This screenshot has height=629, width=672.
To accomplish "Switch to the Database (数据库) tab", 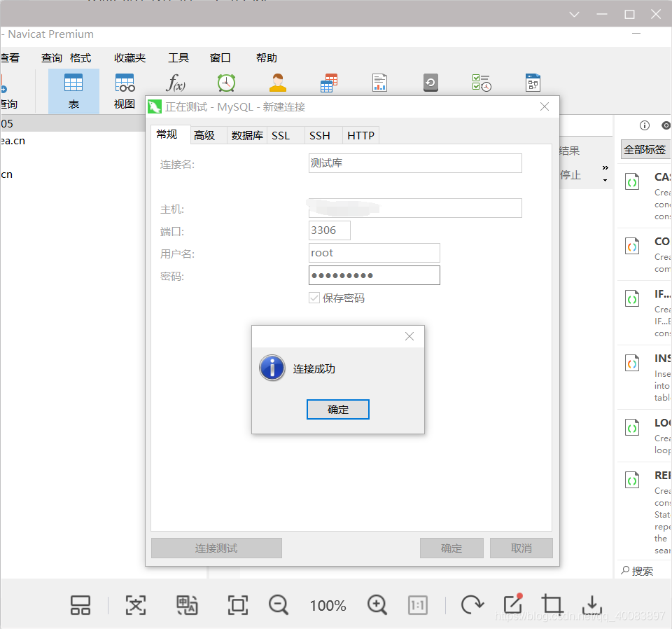I will (247, 135).
